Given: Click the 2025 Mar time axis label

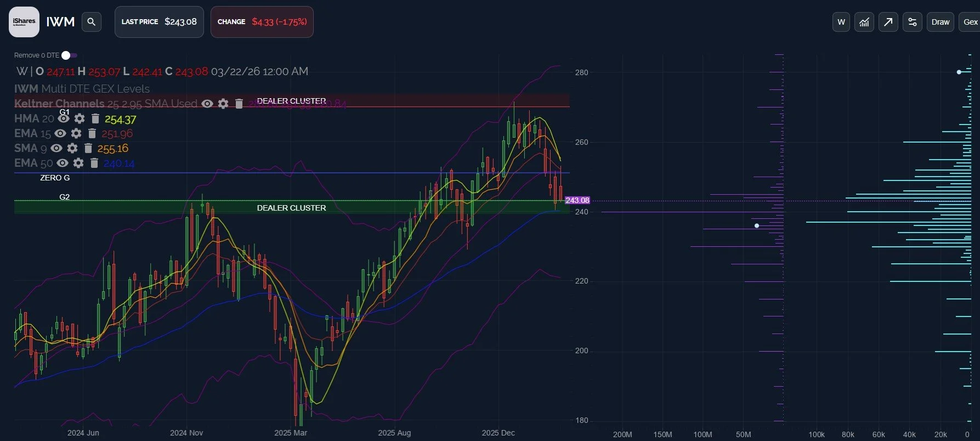Looking at the screenshot, I should [x=291, y=433].
